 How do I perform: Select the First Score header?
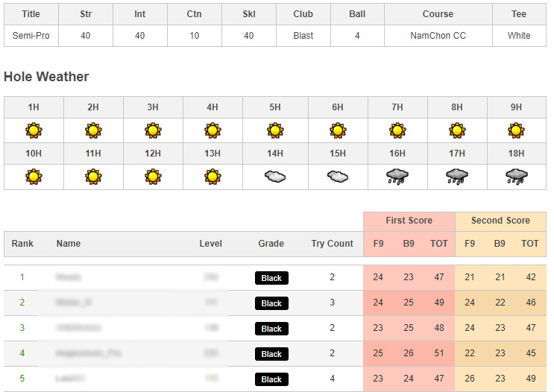click(409, 221)
